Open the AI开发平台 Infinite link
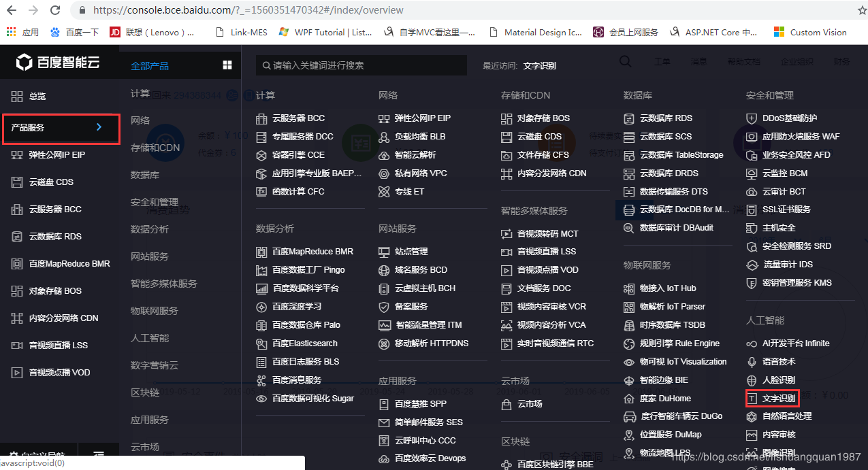The height and width of the screenshot is (470, 868). coord(796,343)
